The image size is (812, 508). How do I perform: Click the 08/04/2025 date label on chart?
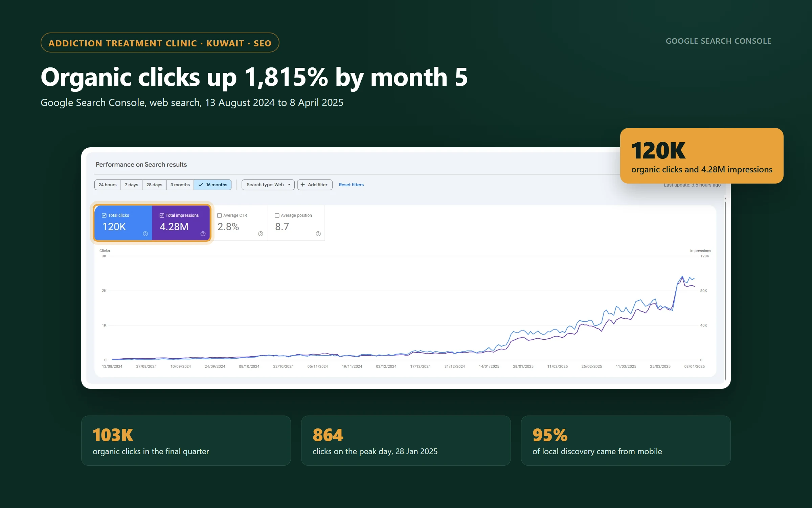tap(694, 366)
